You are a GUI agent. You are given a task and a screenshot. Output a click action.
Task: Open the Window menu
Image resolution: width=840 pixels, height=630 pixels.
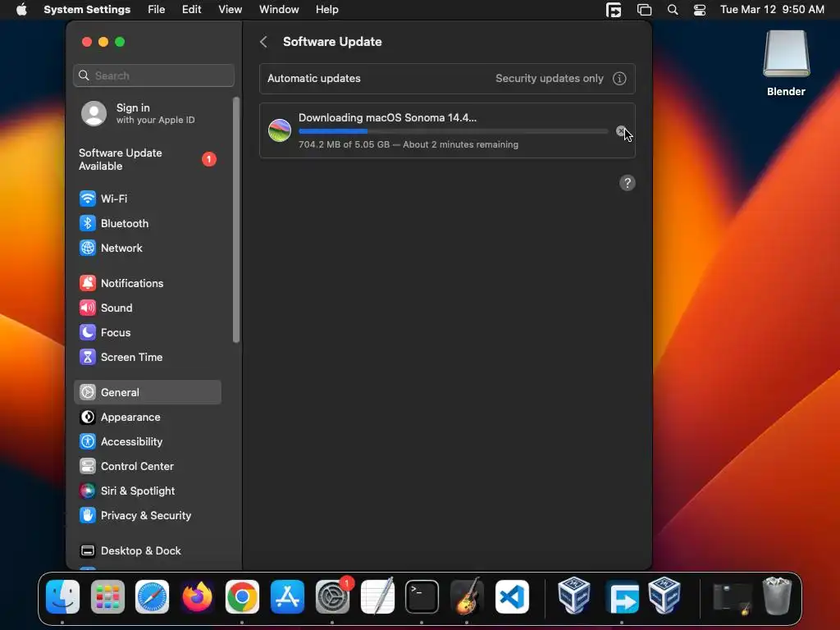tap(279, 10)
